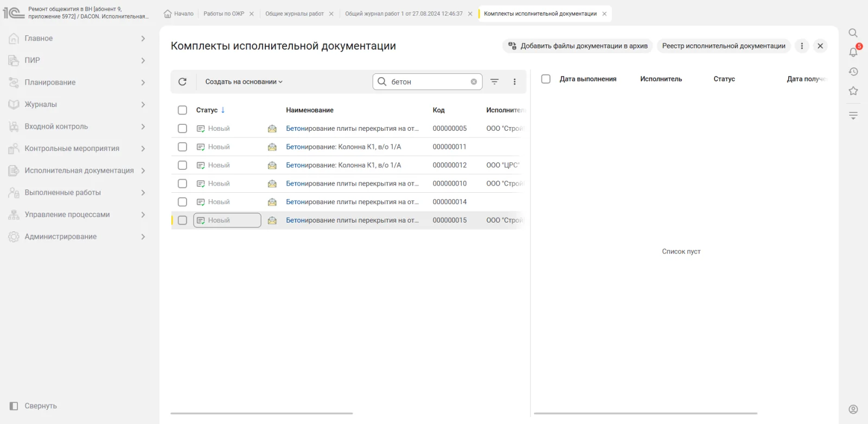
Task: Open Реестр исполнительной документации
Action: 724,46
